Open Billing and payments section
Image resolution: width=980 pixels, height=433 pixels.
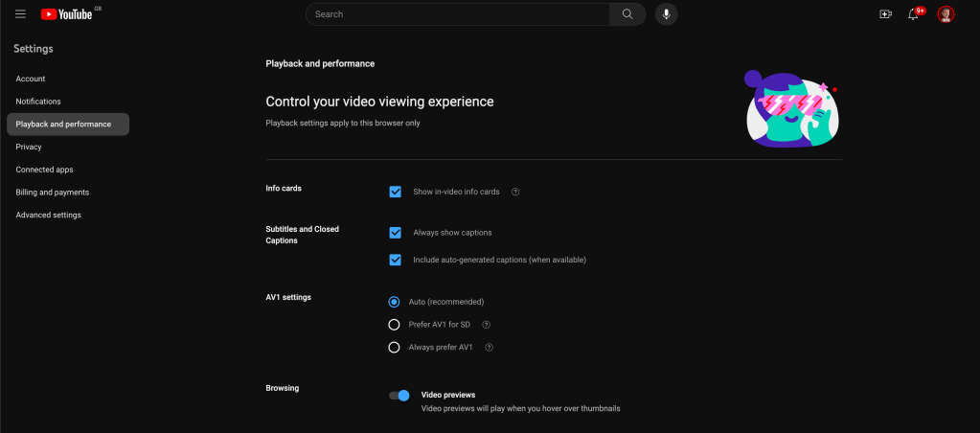pyautogui.click(x=68, y=193)
